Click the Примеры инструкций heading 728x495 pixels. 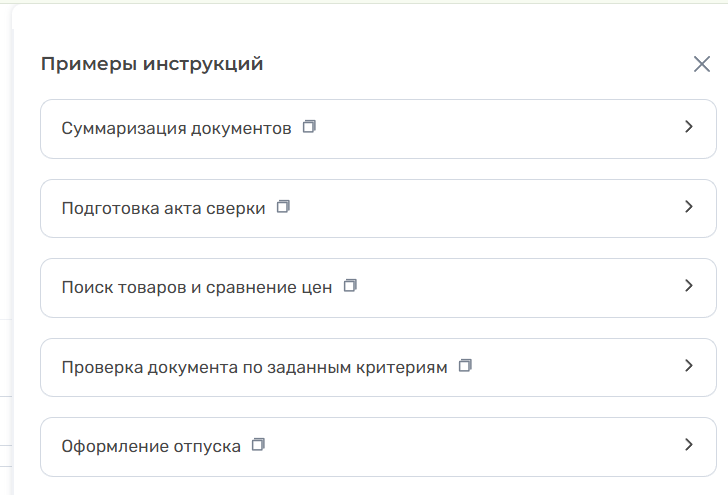(x=152, y=64)
